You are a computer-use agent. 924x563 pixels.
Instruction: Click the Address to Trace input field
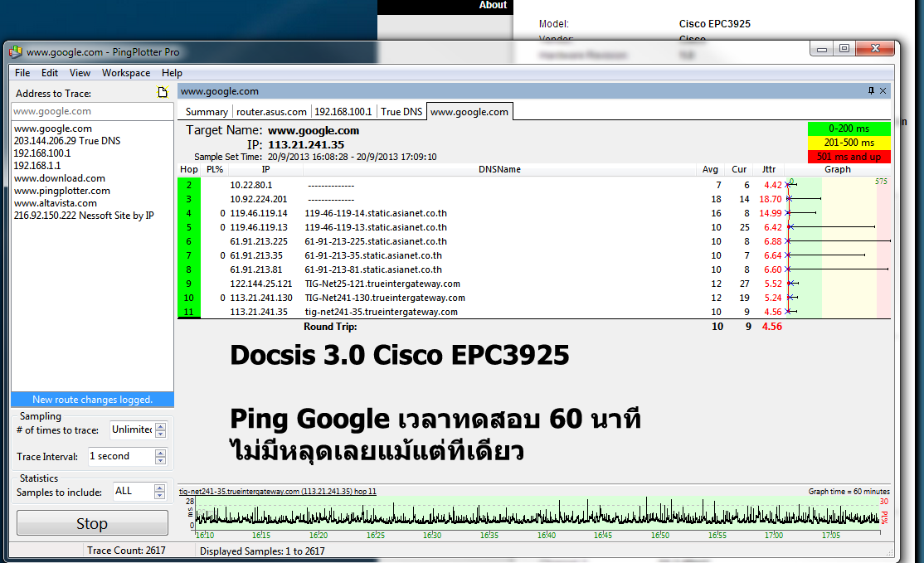93,111
